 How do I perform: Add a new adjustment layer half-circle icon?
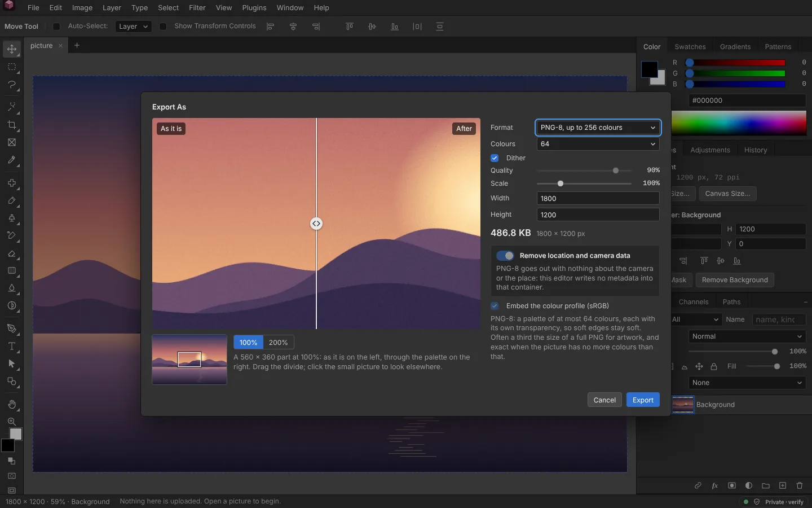click(749, 485)
